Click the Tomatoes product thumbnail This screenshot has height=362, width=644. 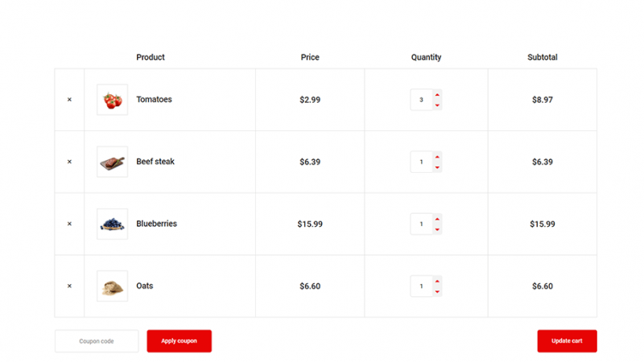112,100
